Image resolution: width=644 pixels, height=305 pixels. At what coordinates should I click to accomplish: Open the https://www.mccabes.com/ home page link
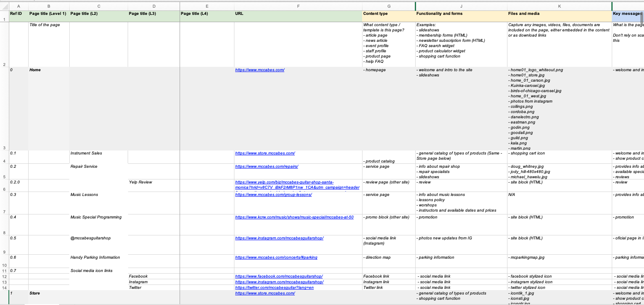pos(260,70)
